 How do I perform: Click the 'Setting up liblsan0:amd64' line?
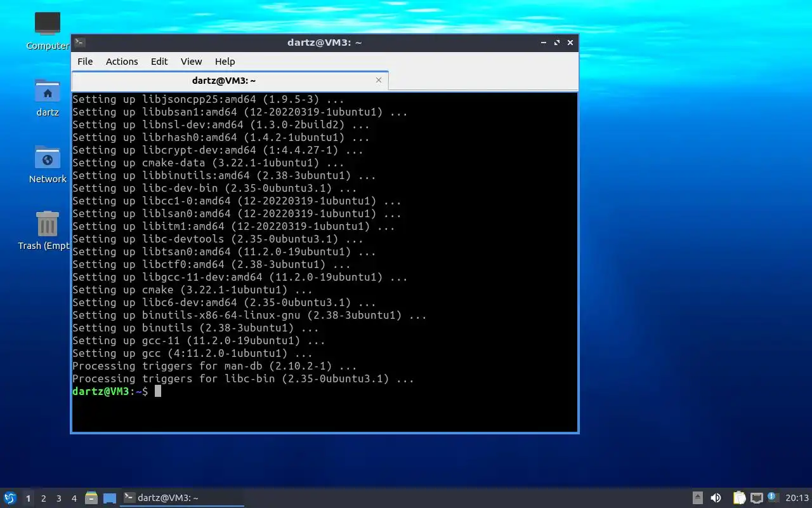(x=237, y=213)
